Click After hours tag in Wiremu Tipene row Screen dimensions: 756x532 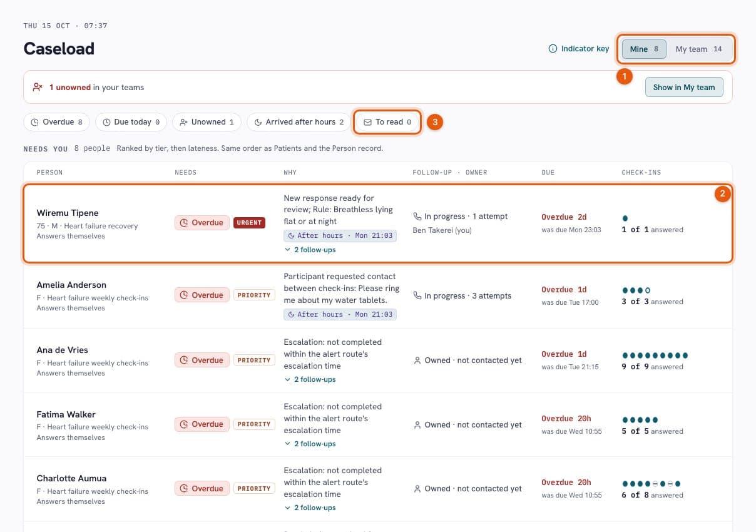coord(340,235)
